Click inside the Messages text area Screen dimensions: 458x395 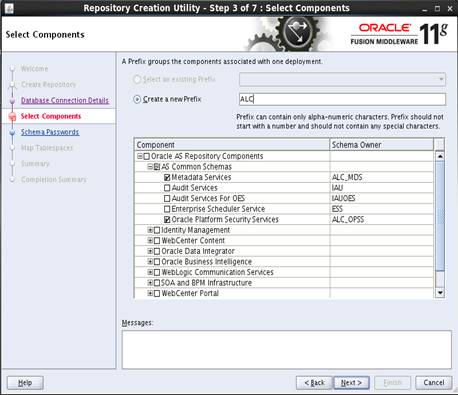[287, 350]
